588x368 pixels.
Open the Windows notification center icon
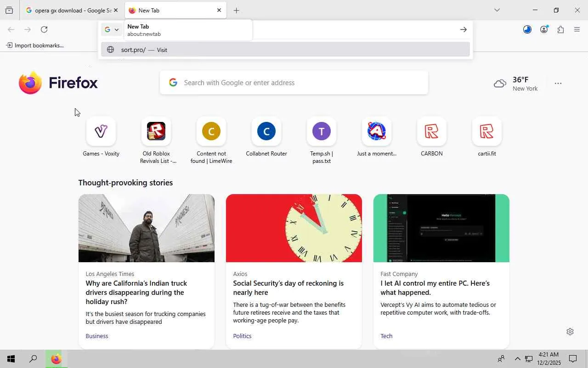click(573, 359)
